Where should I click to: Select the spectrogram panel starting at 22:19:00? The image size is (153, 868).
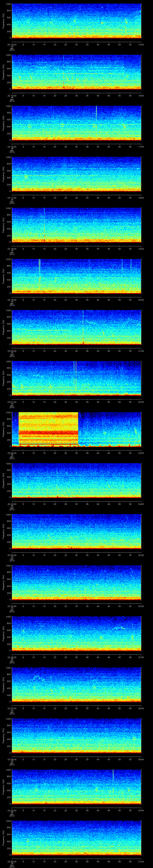point(77,276)
